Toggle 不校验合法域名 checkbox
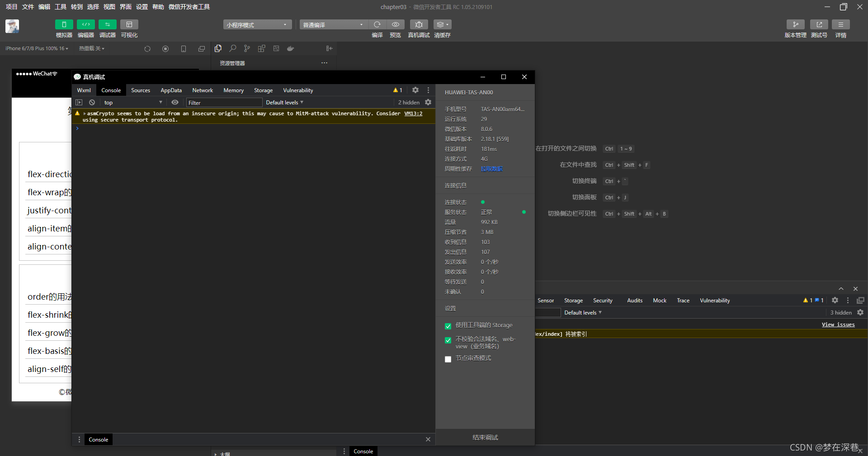Viewport: 868px width, 456px height. point(448,340)
